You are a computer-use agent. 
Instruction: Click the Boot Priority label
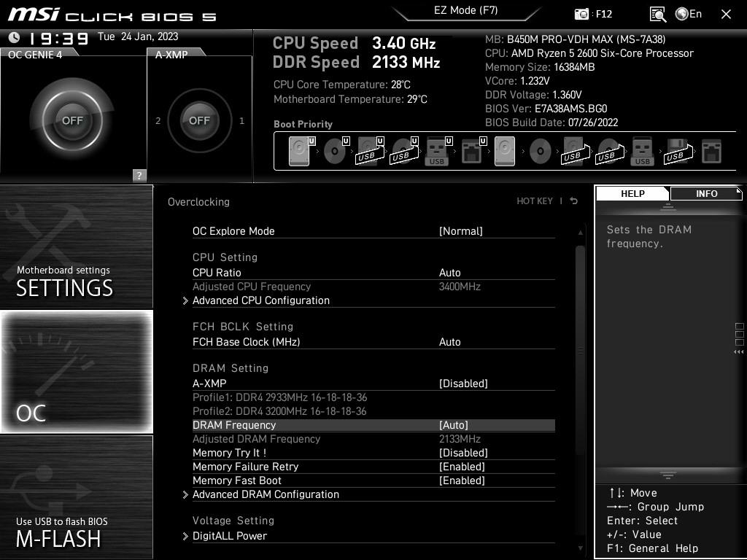pos(303,124)
